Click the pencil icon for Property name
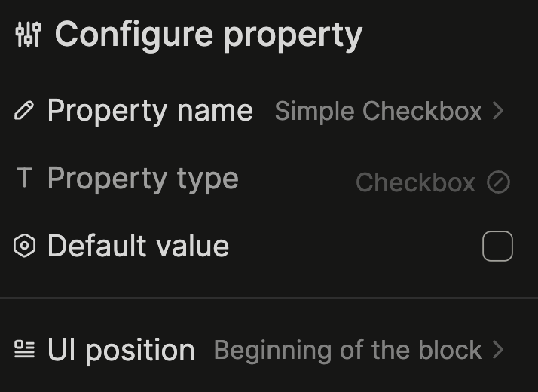538x392 pixels. (24, 111)
